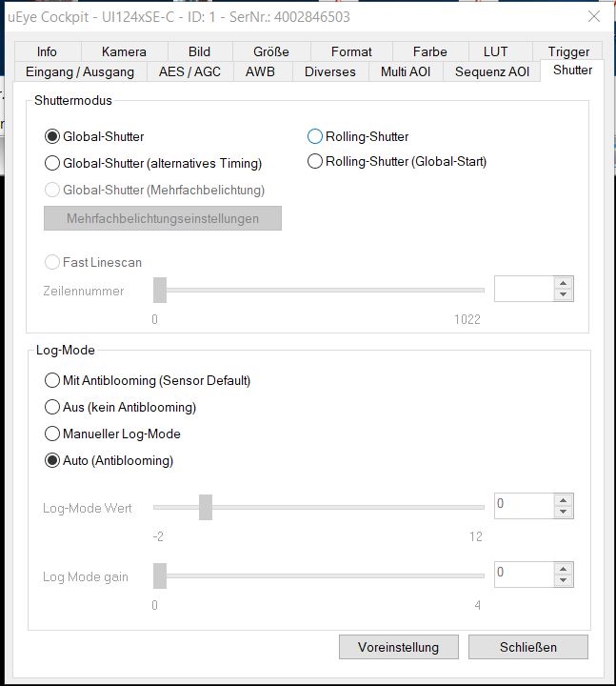
Task: Increase Zeilennummer using spinner up arrow
Action: (564, 283)
